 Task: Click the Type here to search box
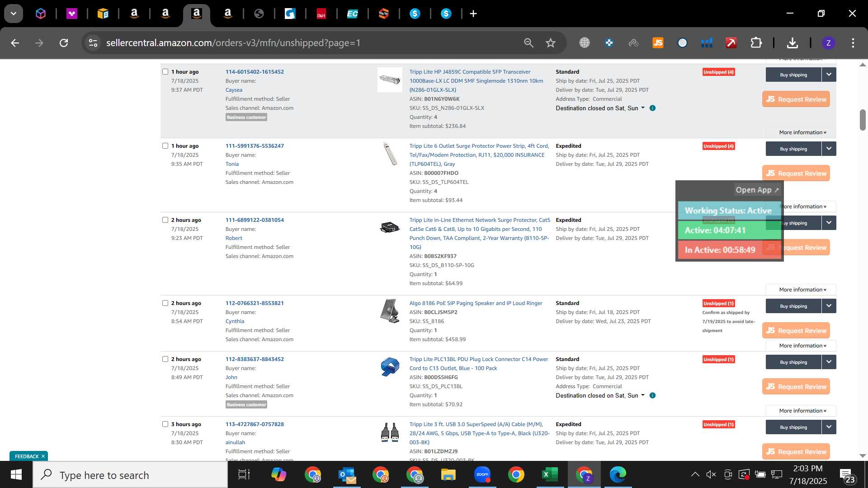131,475
